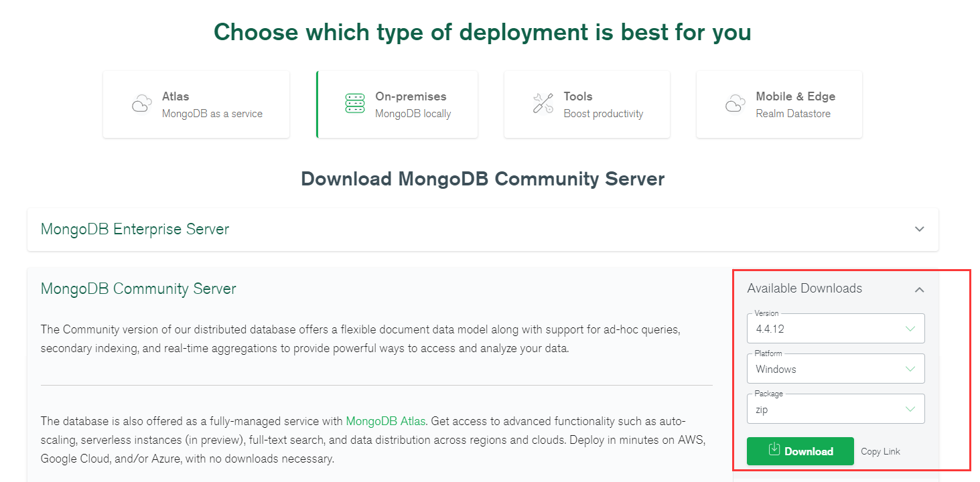The width and height of the screenshot is (980, 482).
Task: Click the "MongoDB as a service" subtitle text
Action: (x=212, y=114)
